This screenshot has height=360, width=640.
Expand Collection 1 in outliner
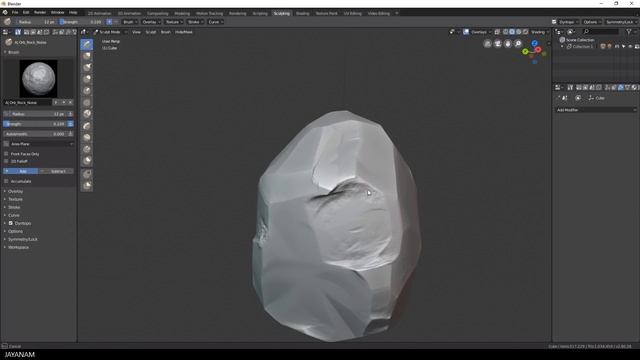pos(562,47)
